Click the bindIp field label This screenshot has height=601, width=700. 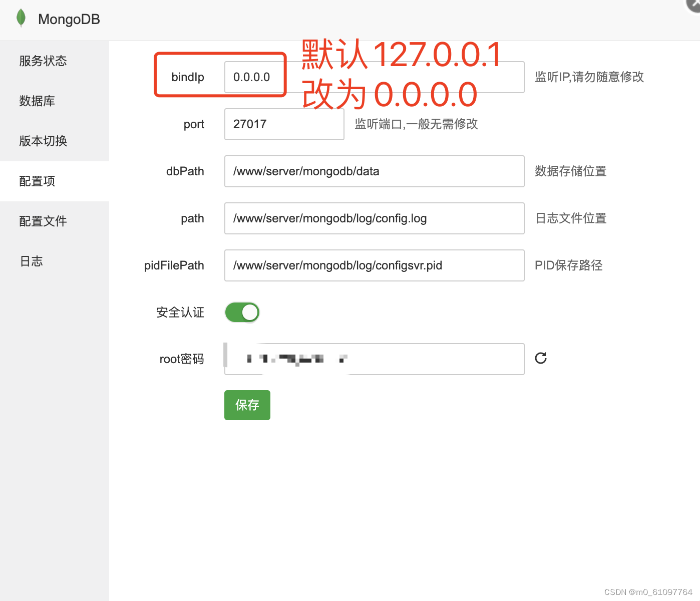click(188, 77)
